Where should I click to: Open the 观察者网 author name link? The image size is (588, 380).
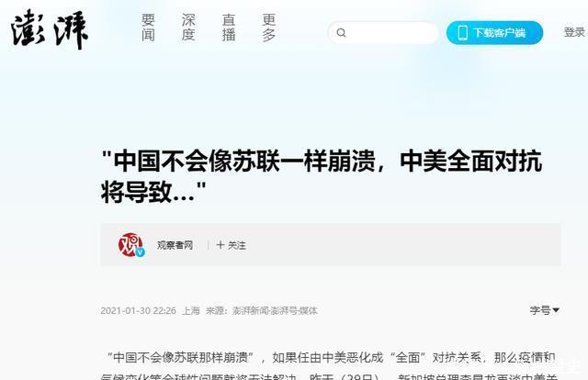[175, 245]
